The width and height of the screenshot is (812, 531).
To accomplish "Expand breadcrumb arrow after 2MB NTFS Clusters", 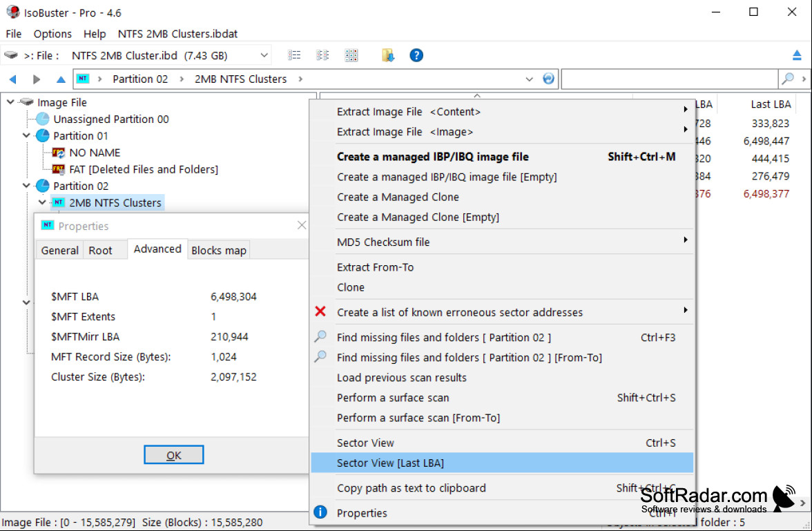I will [300, 79].
